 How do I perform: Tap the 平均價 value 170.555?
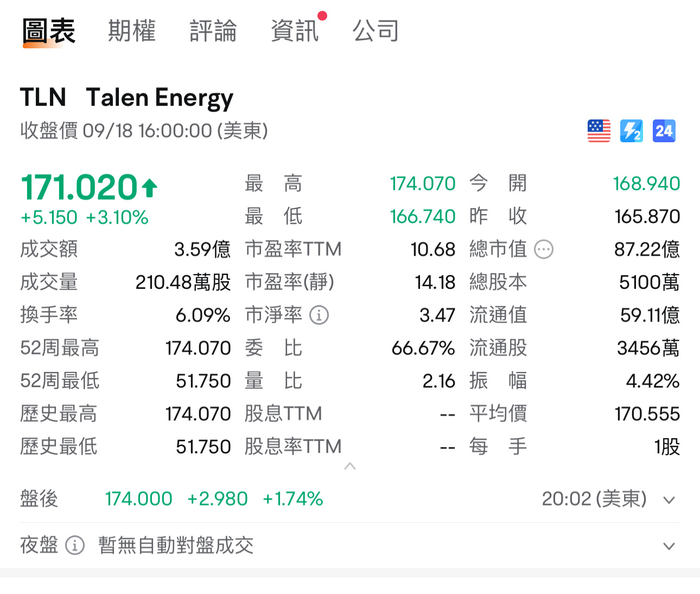click(647, 414)
